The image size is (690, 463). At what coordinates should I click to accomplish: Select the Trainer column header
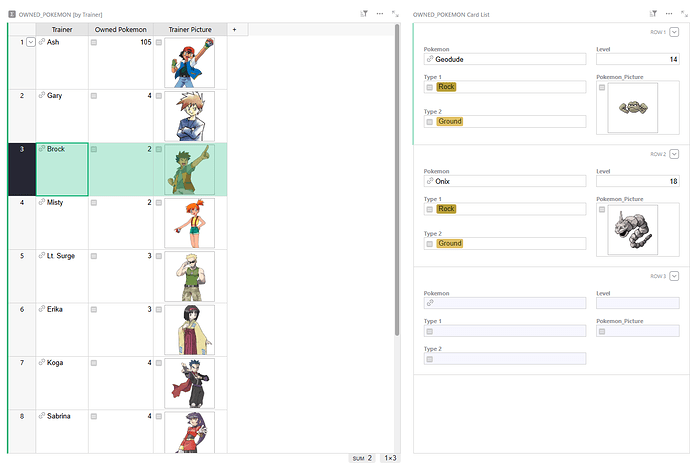tap(62, 29)
